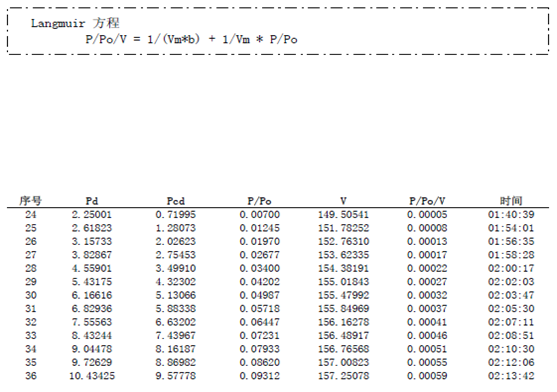This screenshot has width=557, height=392.
Task: Select Pcd value 2.75453
Action: pos(175,255)
